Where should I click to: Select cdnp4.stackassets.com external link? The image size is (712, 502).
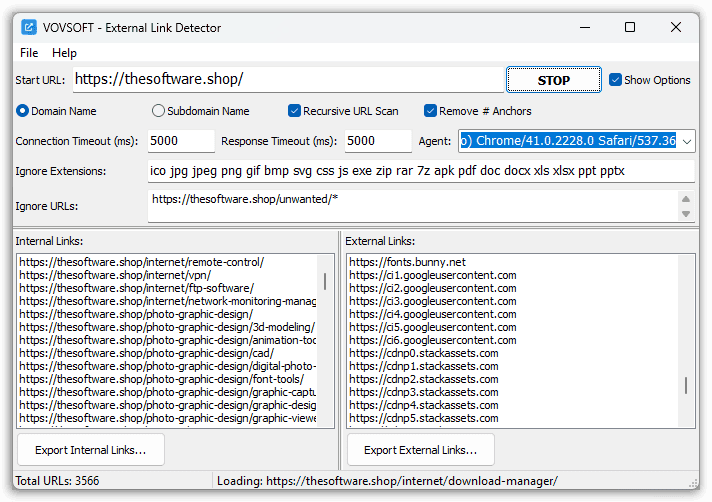pyautogui.click(x=424, y=405)
